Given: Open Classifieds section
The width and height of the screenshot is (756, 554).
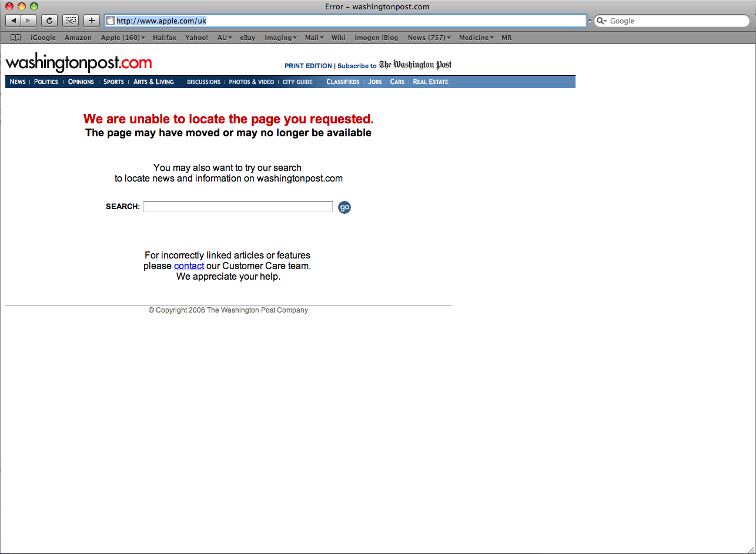Looking at the screenshot, I should [343, 82].
